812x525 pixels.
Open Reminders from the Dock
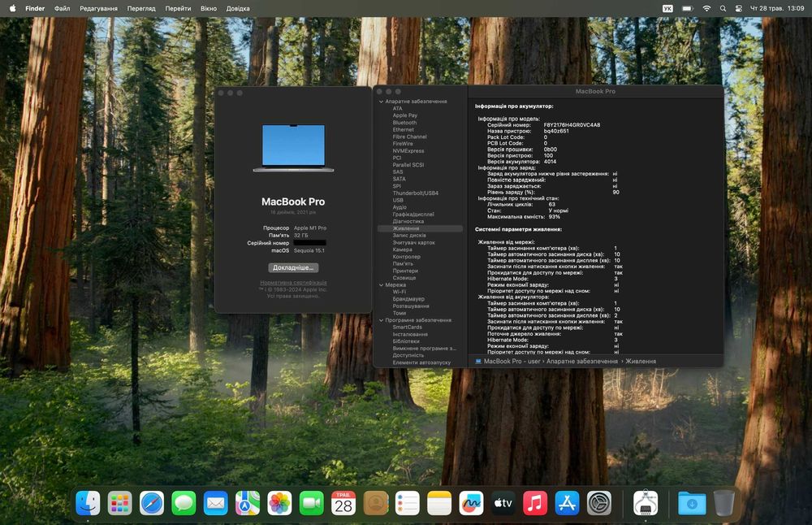tap(407, 503)
